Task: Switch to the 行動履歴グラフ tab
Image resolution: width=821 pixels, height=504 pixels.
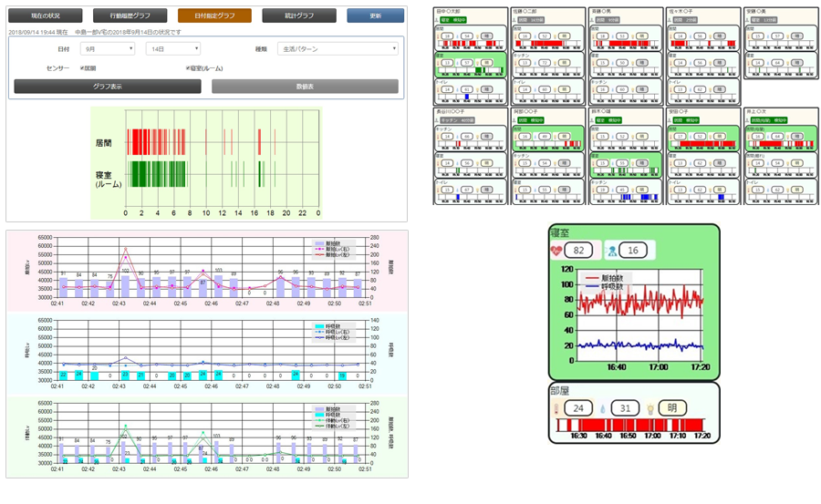Action: 130,16
